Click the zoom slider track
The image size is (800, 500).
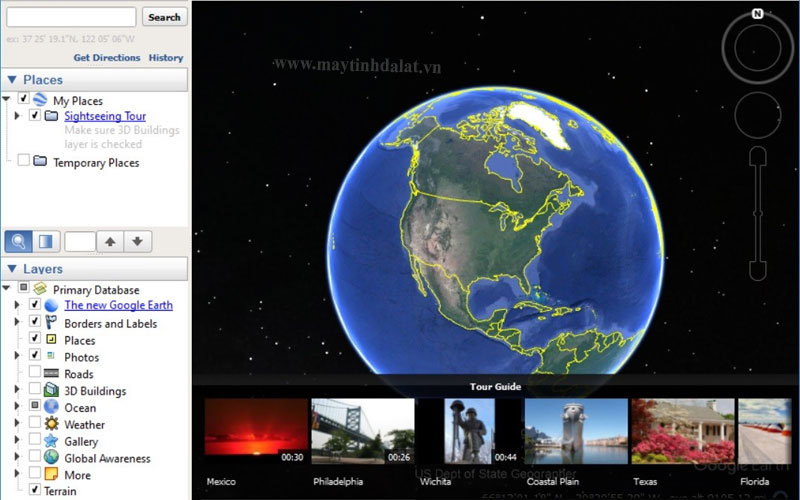tap(758, 213)
